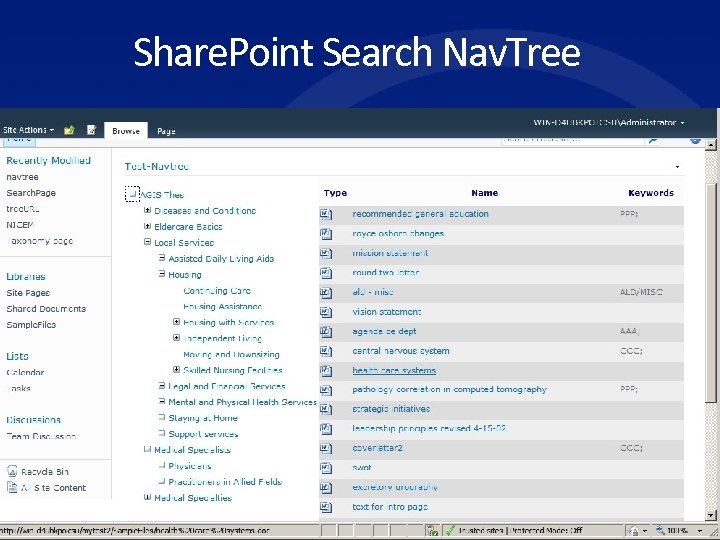Click the search magnifier icon
The width and height of the screenshot is (720, 540).
(653, 140)
